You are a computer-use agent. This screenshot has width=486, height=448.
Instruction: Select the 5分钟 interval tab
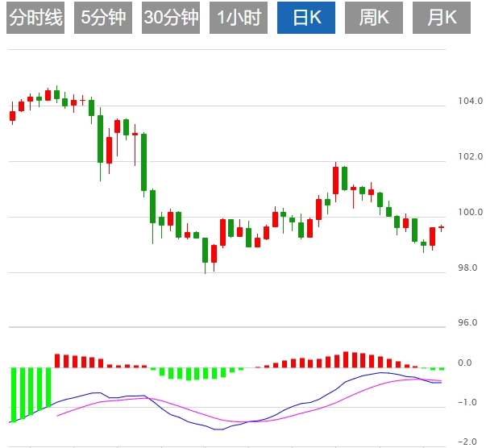(x=103, y=18)
